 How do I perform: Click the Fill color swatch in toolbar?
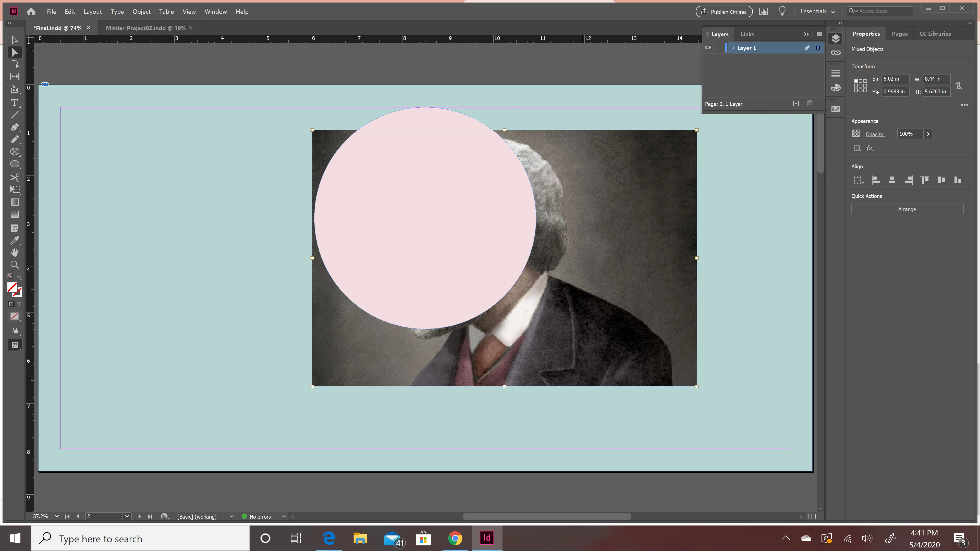point(12,288)
